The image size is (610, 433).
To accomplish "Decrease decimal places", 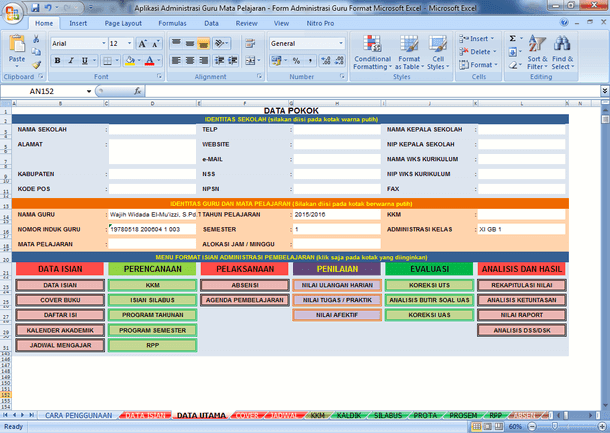I will (339, 61).
